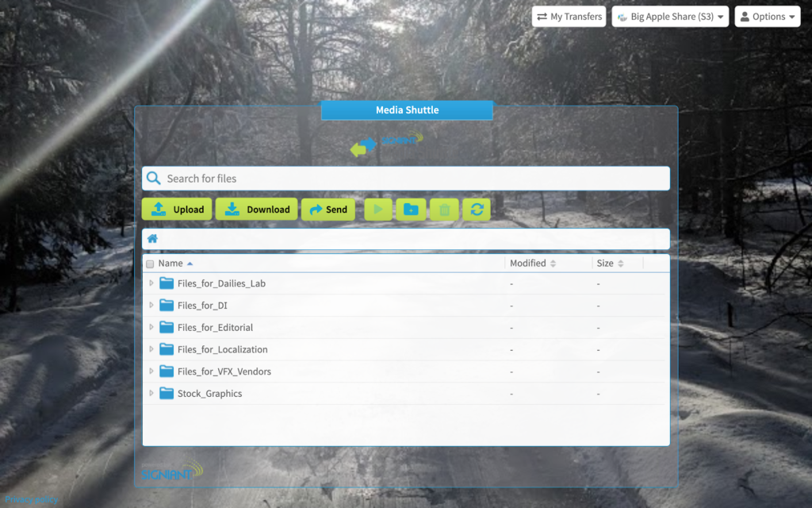Click the Search for files input field

click(406, 179)
